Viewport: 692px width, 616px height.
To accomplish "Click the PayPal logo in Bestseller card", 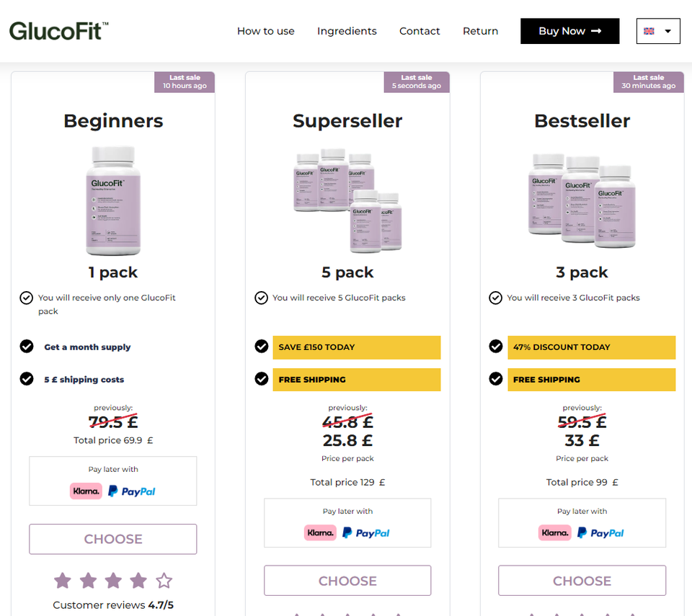I will coord(600,533).
